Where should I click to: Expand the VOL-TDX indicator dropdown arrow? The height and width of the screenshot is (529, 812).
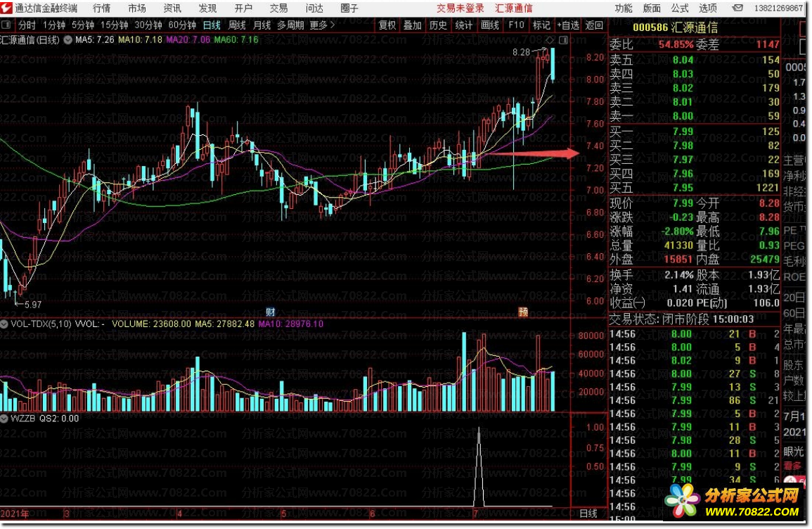(4, 324)
